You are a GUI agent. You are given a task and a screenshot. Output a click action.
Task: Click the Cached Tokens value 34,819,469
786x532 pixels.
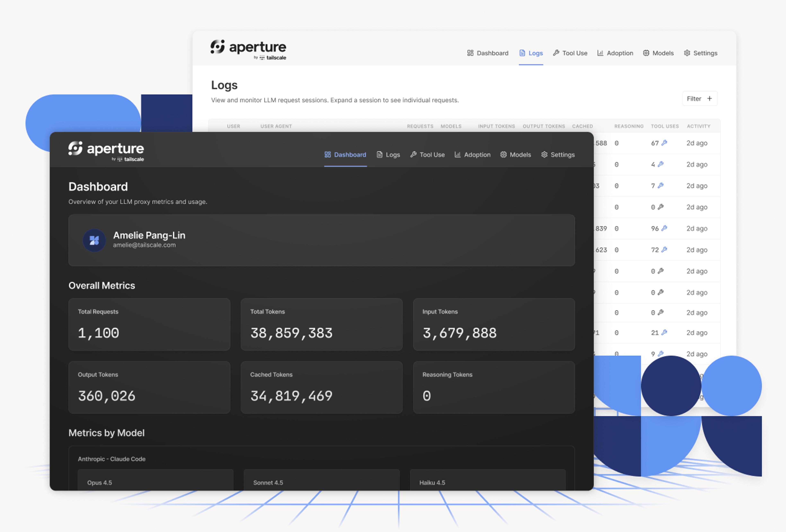(291, 396)
